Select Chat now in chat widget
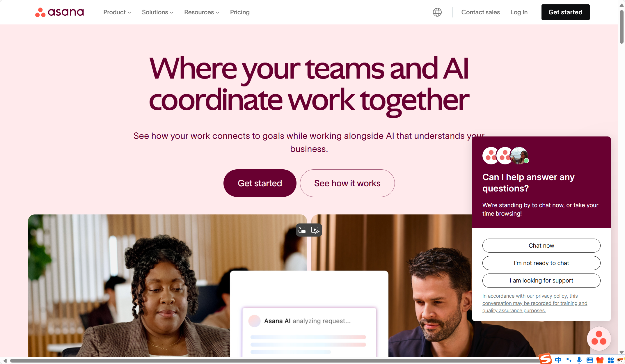Image resolution: width=625 pixels, height=364 pixels. (x=541, y=246)
